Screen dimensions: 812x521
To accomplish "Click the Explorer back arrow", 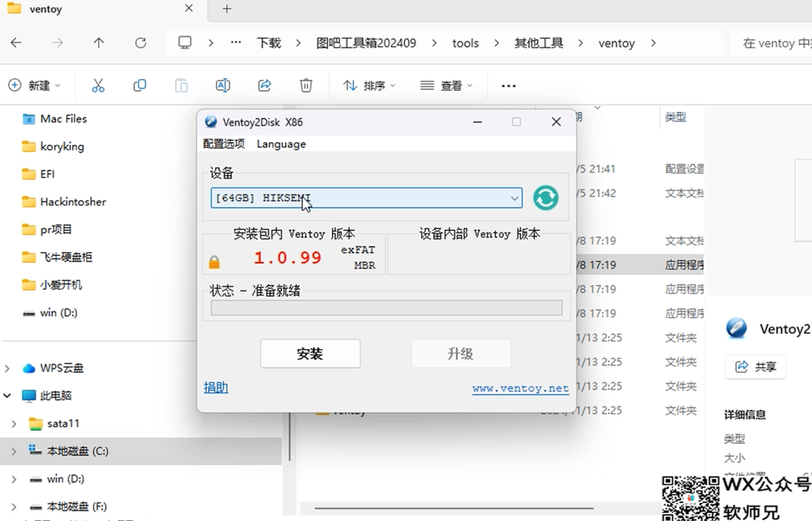I will click(x=16, y=43).
